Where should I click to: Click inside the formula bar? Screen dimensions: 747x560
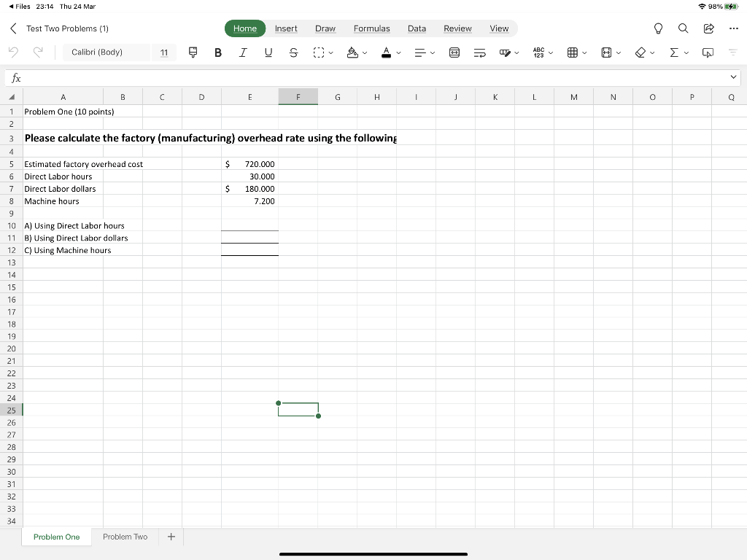tap(374, 77)
